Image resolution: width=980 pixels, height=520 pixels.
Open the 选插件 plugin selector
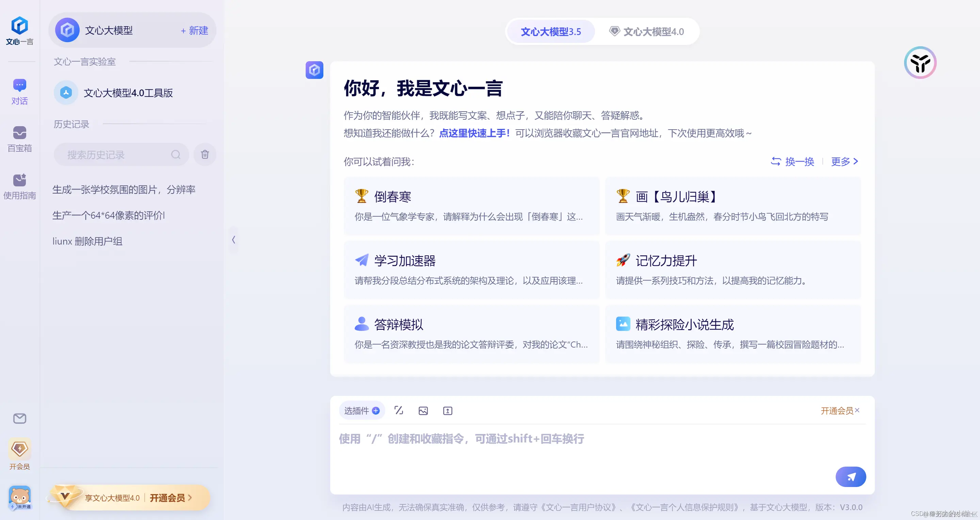point(362,410)
